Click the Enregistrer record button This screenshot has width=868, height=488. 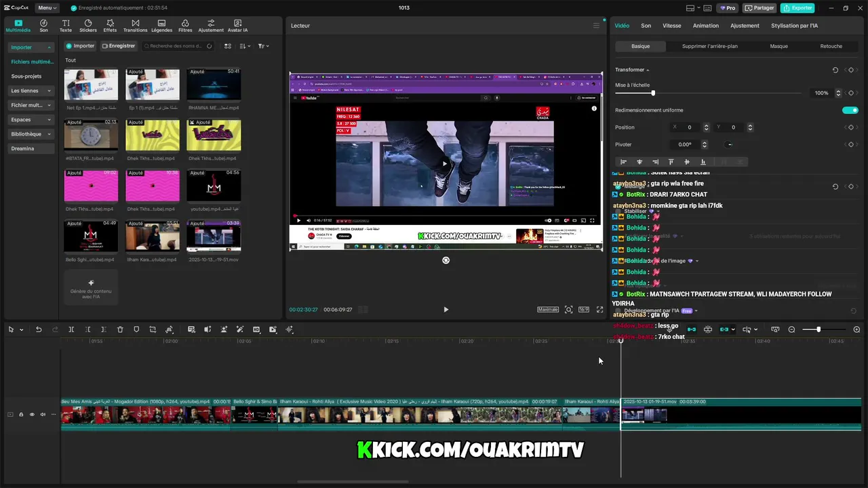pyautogui.click(x=119, y=46)
